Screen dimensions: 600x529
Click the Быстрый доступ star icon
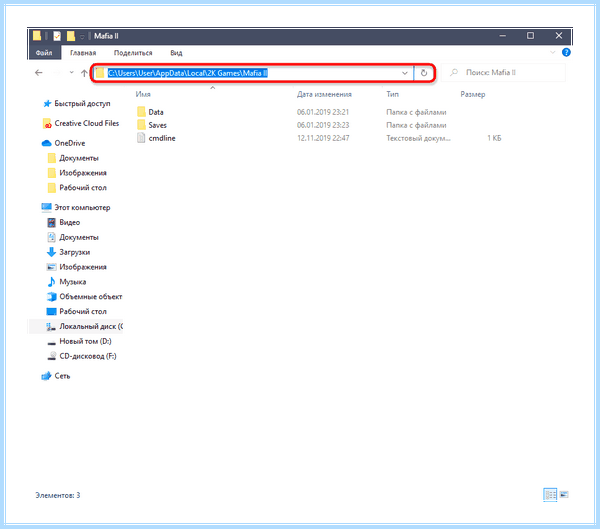tap(47, 103)
